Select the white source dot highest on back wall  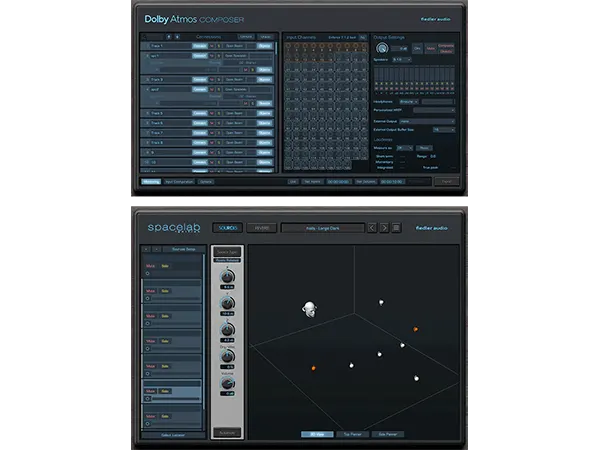coord(381,302)
